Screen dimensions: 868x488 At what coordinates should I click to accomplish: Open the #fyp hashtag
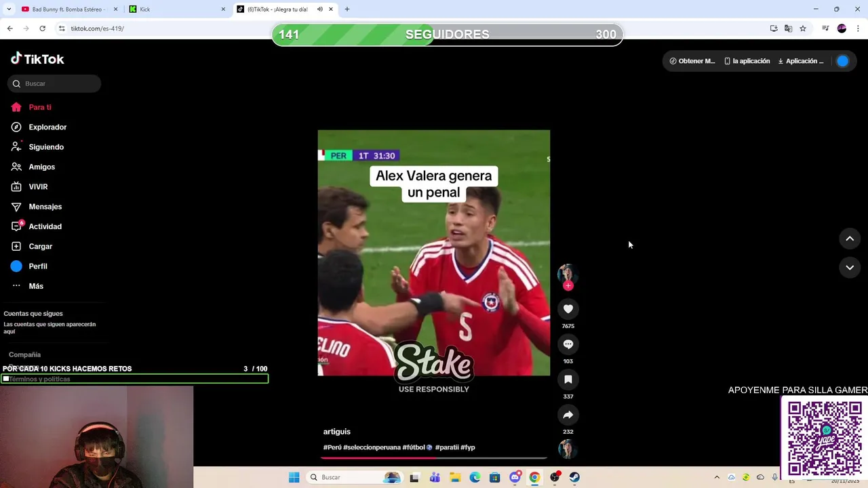pyautogui.click(x=468, y=447)
